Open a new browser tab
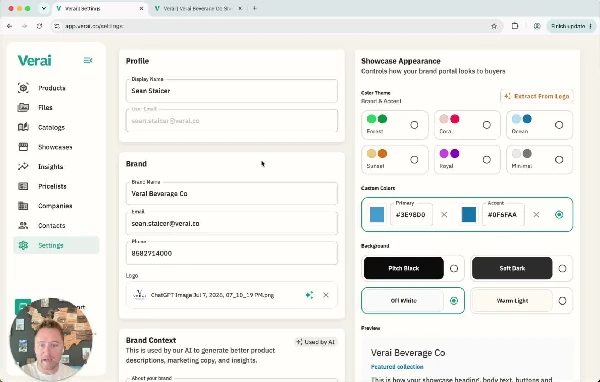Screen dimensions: 600x382 255,8
